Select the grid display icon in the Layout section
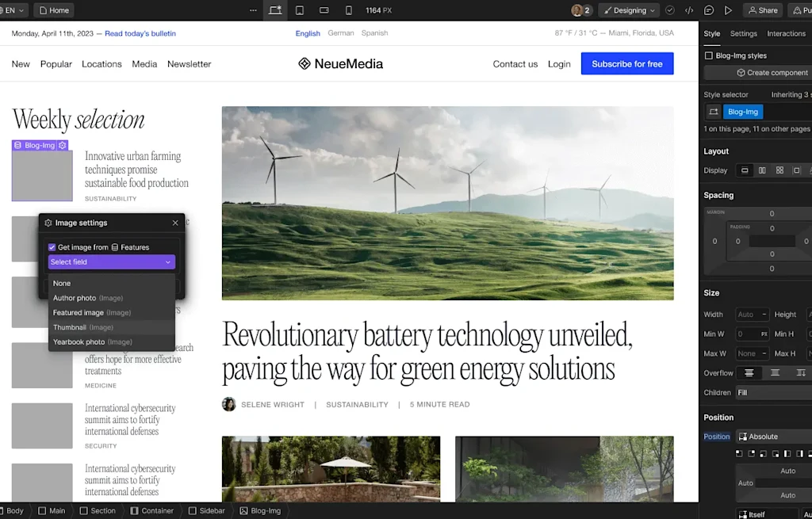Screen dimensions: 812x519 (x=780, y=170)
